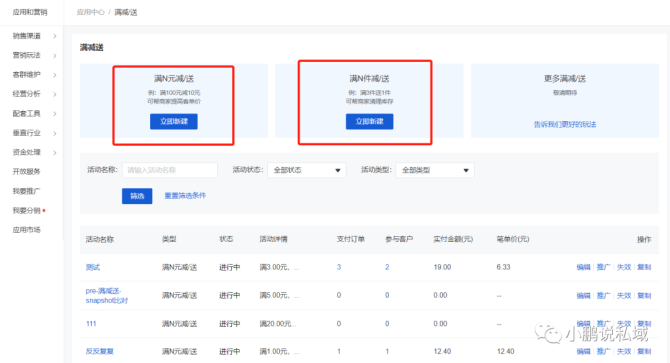Open 开放服务 in the sidebar
The image size is (670, 363).
[26, 172]
